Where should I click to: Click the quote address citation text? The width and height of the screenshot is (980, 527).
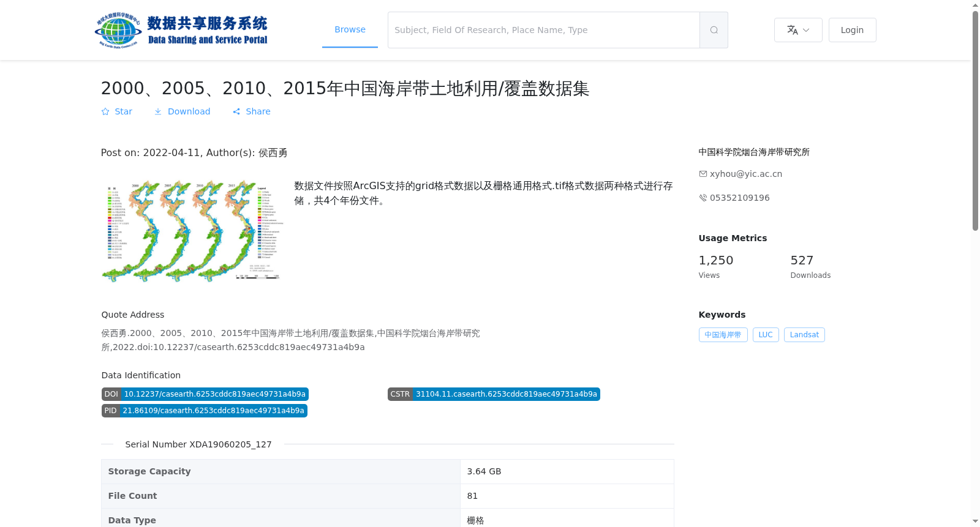pos(291,340)
